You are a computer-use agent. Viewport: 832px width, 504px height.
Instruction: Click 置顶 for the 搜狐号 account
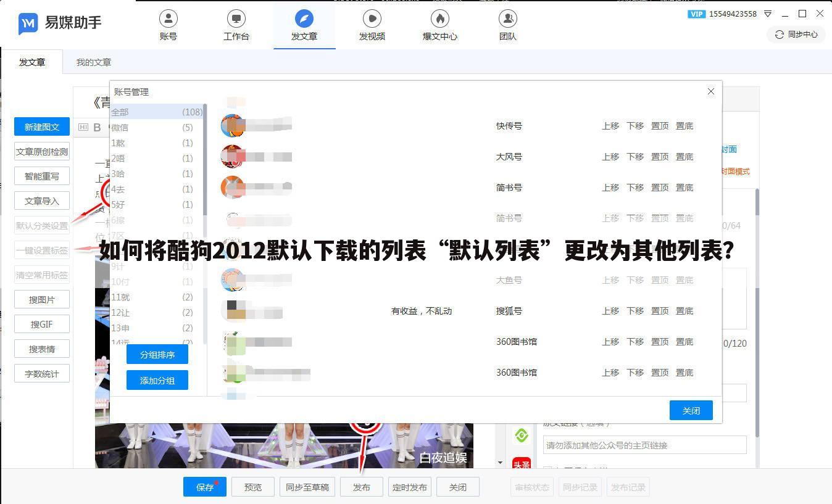point(660,311)
